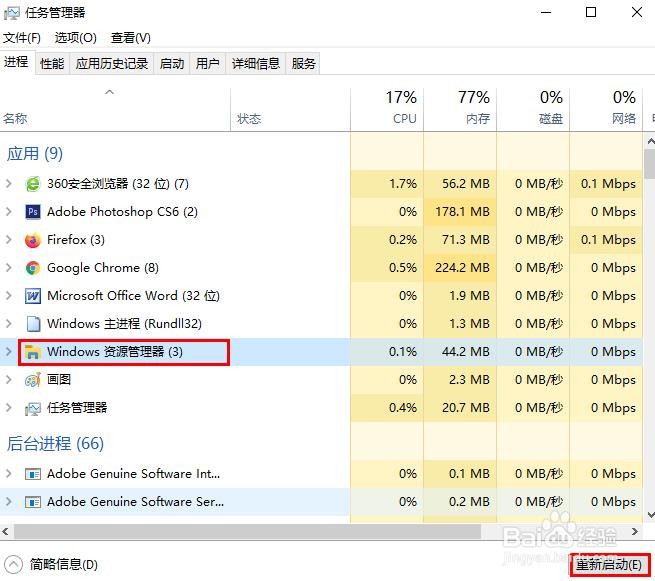Click the Adobe Genuine Software Int... icon
This screenshot has height=581, width=655.
[x=33, y=474]
